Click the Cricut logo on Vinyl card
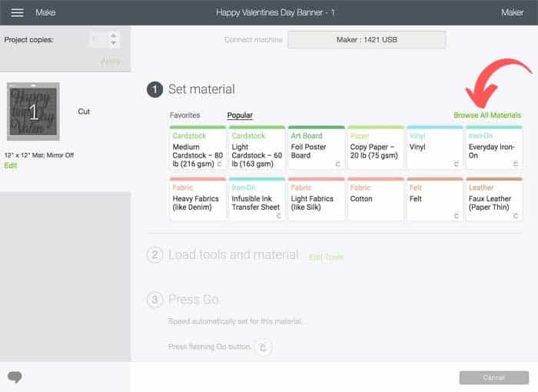This screenshot has width=538, height=392. point(456,164)
